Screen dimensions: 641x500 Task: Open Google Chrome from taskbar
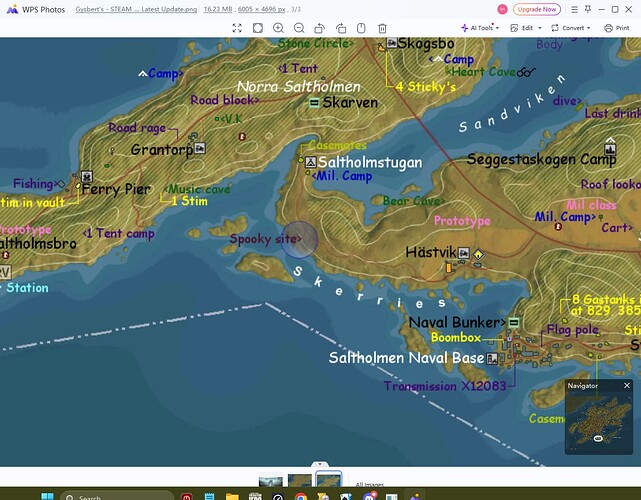tap(301, 496)
